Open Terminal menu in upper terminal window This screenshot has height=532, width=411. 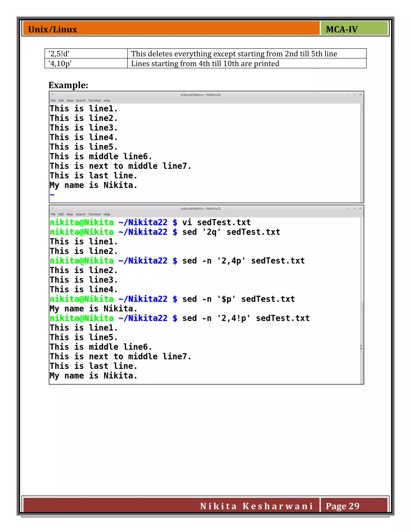tap(95, 100)
